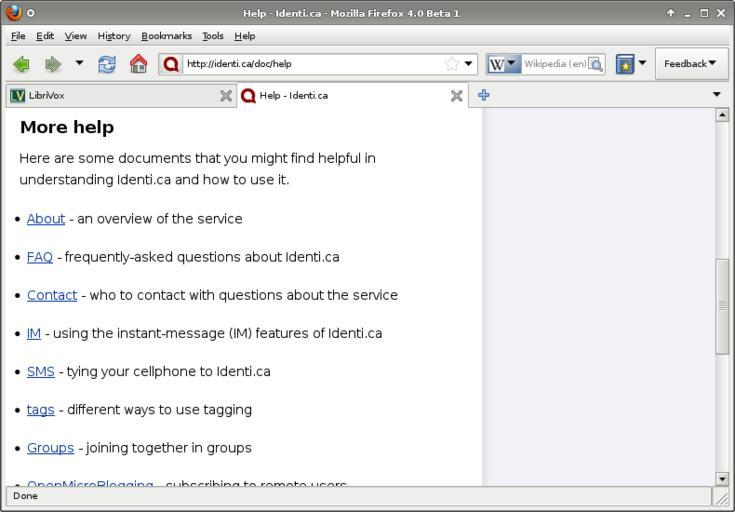The image size is (735, 512).
Task: Close the LibriVox tab
Action: pos(226,96)
